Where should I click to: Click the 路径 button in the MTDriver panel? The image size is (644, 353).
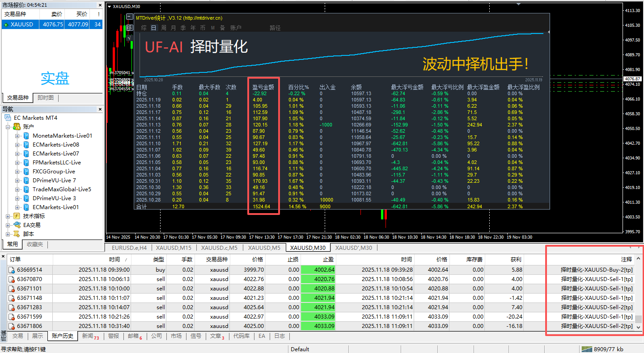275,27
